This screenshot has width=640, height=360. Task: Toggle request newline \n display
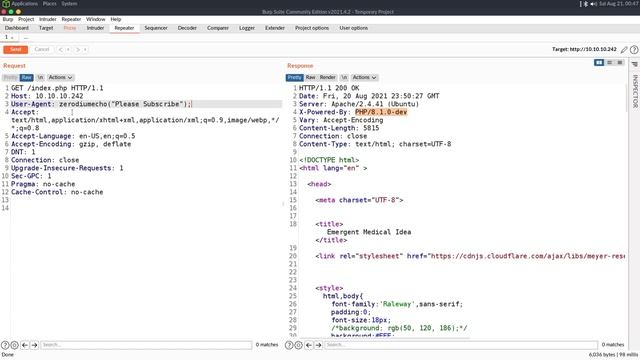(x=40, y=78)
